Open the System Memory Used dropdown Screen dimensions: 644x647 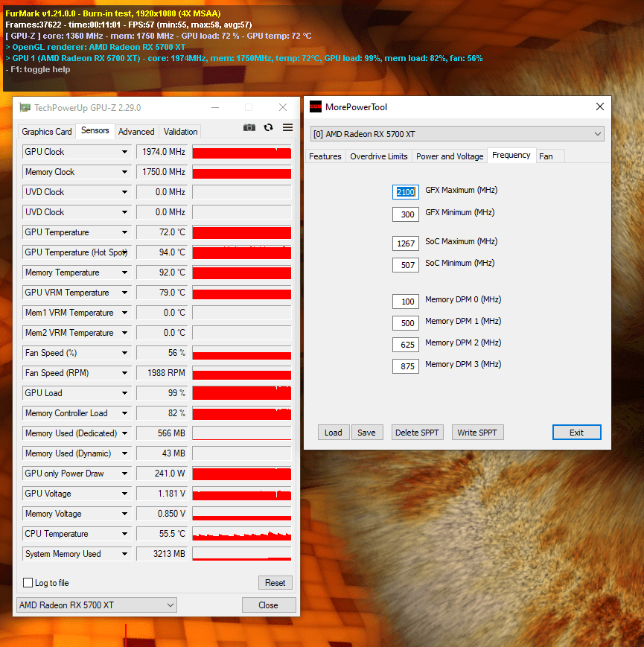[124, 554]
